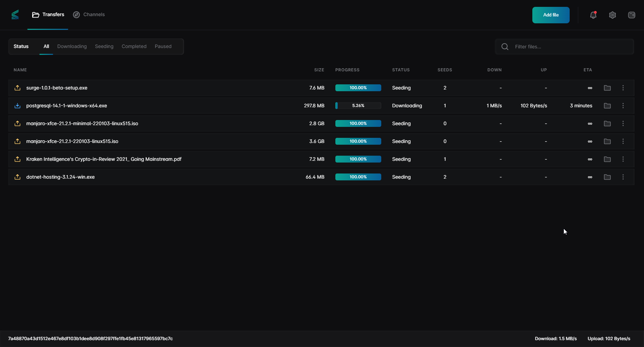Sort by the SEEDS column header

445,70
